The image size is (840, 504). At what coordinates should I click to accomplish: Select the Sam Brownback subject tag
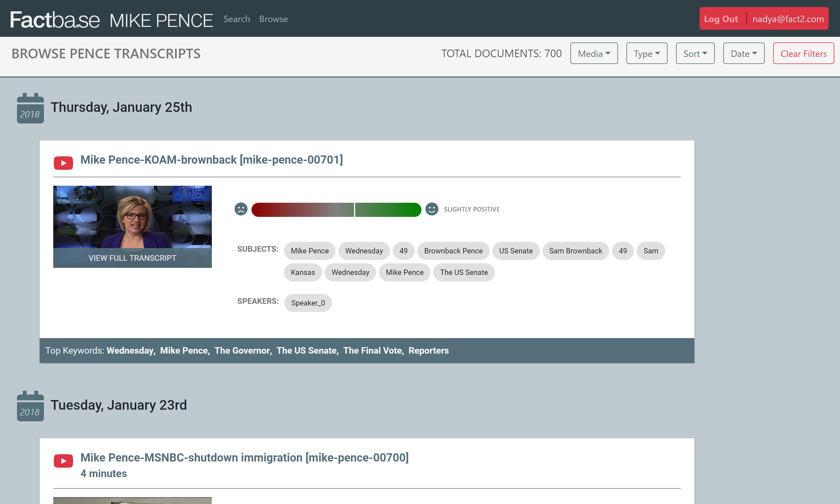pyautogui.click(x=575, y=251)
